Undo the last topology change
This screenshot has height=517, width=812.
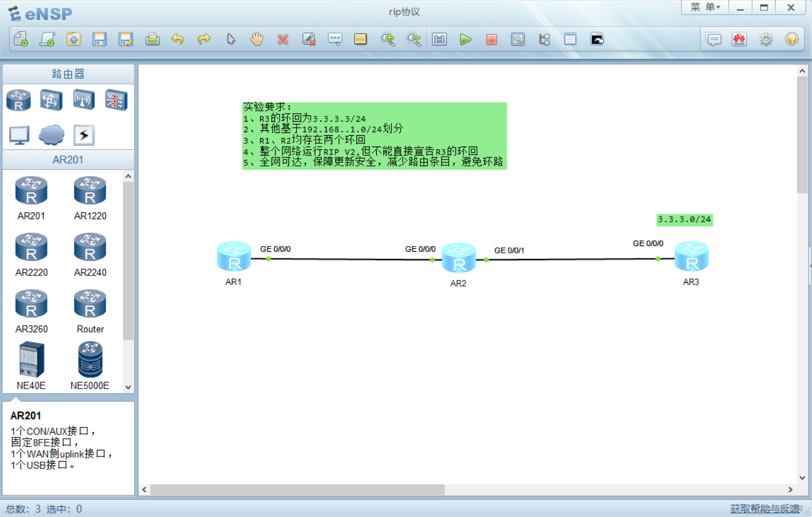[178, 39]
